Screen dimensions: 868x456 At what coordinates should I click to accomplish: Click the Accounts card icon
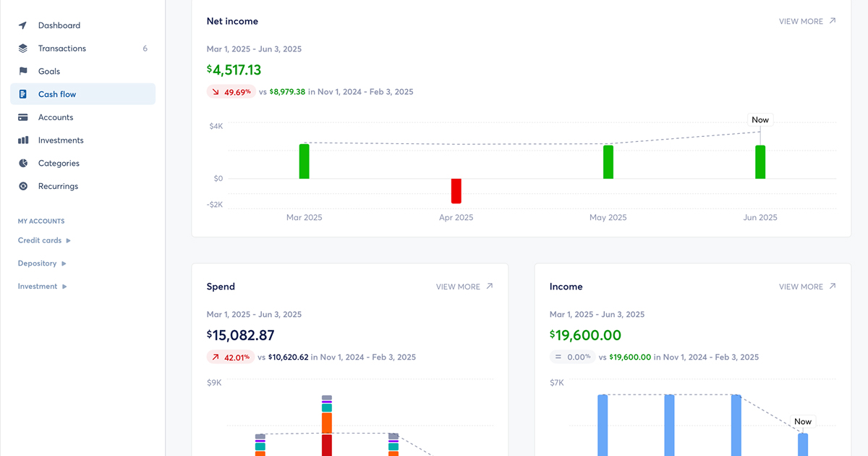point(23,117)
